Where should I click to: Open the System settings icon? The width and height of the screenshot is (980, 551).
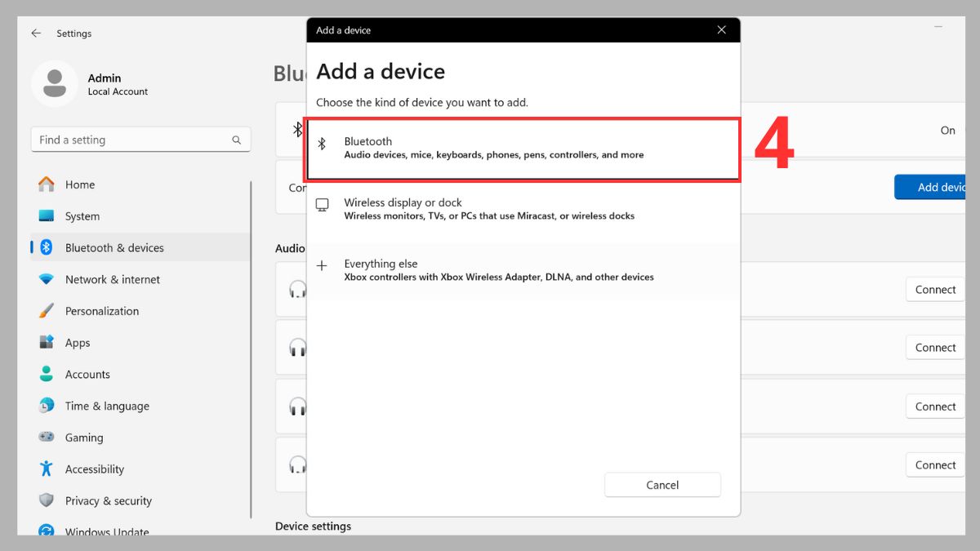pyautogui.click(x=47, y=216)
